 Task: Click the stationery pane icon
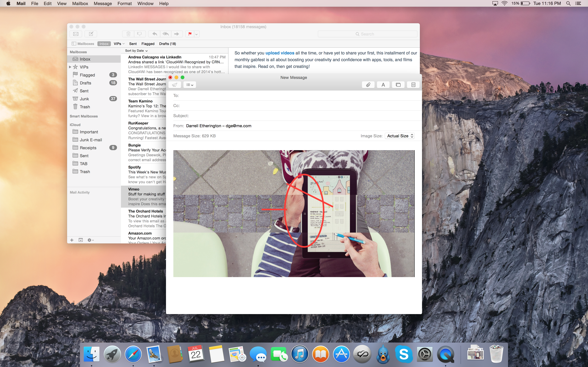(x=413, y=85)
